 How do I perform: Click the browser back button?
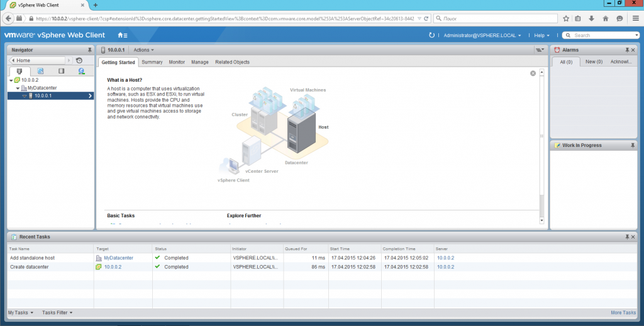[x=8, y=18]
